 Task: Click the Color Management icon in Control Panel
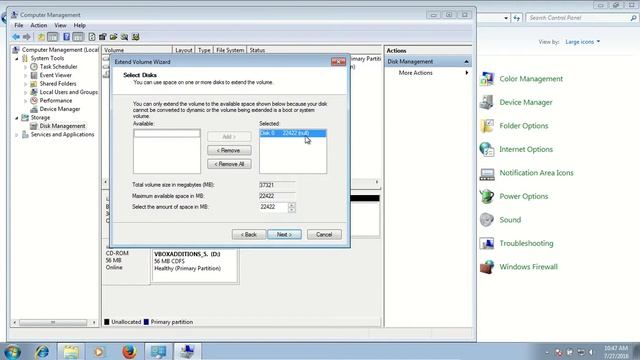487,79
